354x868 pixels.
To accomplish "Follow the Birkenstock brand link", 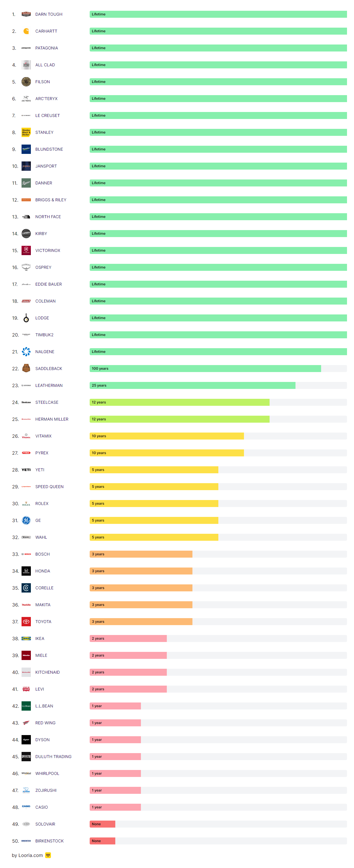I will (x=49, y=841).
